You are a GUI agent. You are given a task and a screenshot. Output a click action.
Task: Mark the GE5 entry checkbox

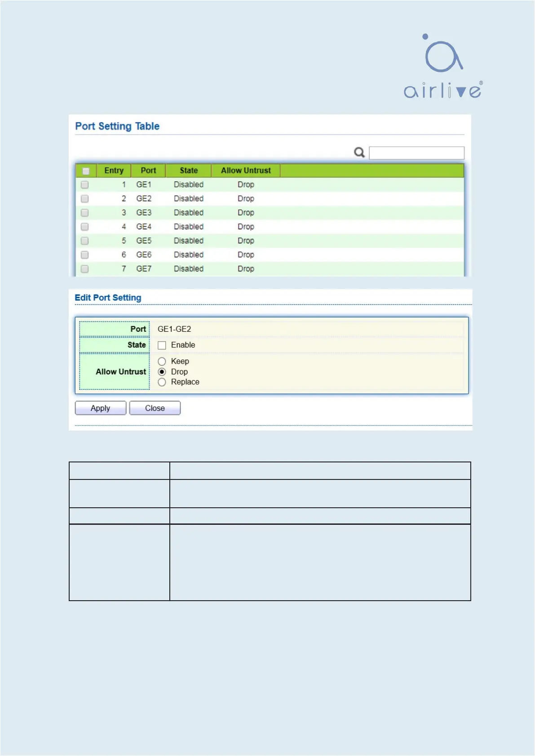84,241
